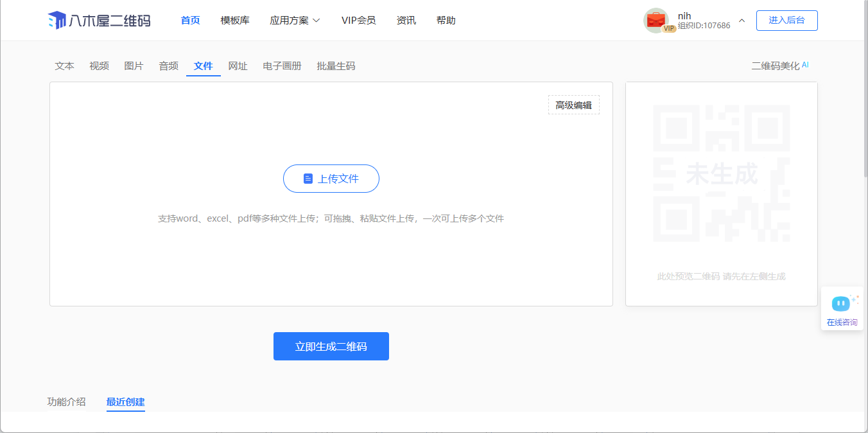Viewport: 868px width, 433px height.
Task: Click the 立即生成二维码 button
Action: coord(331,346)
